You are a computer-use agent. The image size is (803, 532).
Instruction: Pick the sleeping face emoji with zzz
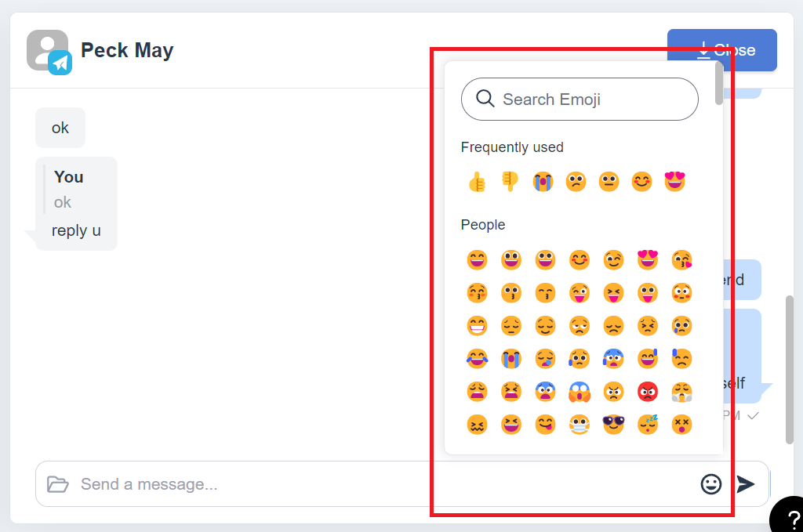[647, 425]
